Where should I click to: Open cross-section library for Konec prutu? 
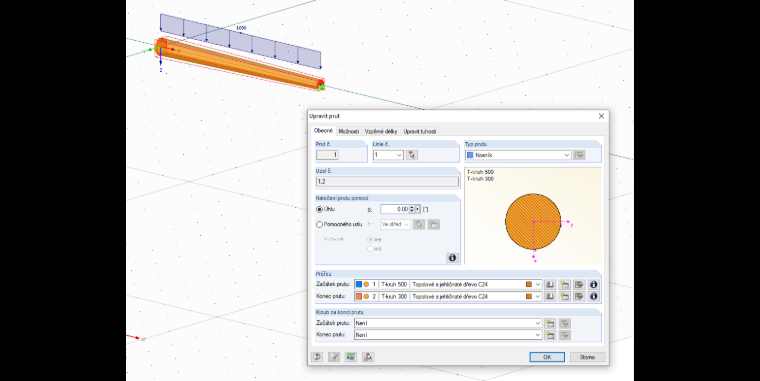550,296
